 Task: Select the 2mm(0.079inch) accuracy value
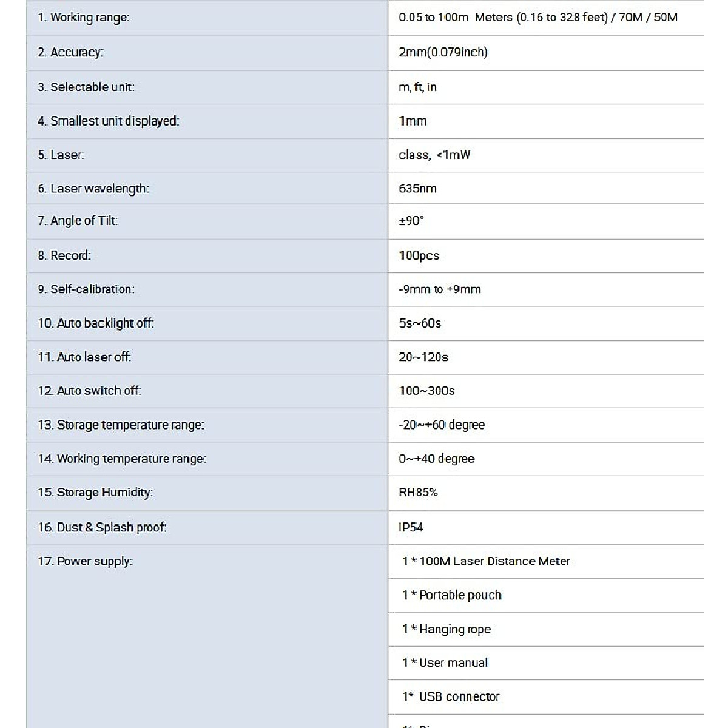tap(443, 52)
